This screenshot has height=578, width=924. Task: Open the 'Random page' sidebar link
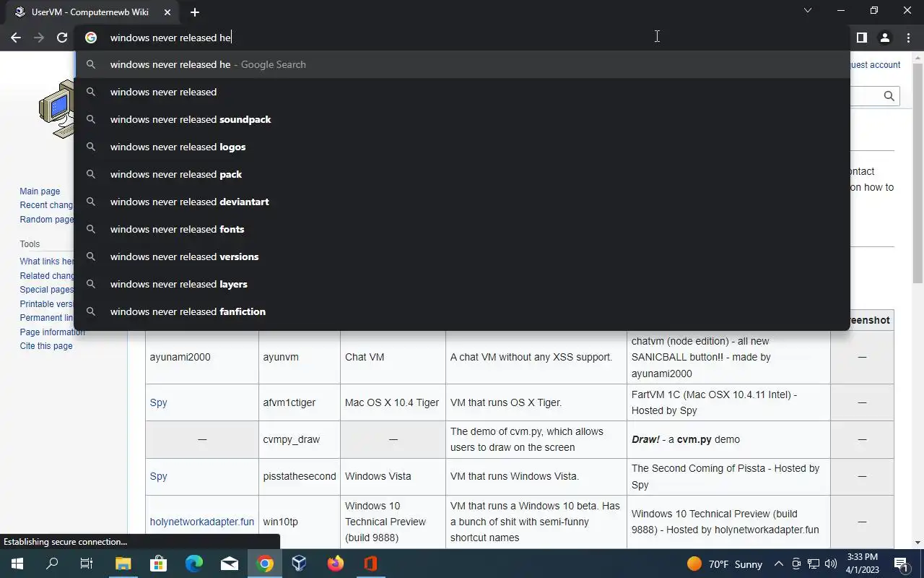coord(46,220)
